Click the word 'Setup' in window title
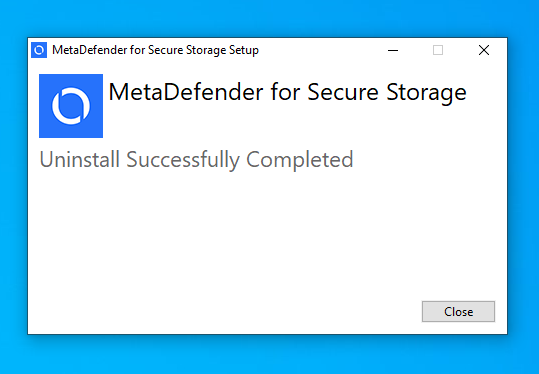This screenshot has height=374, width=539. point(244,50)
